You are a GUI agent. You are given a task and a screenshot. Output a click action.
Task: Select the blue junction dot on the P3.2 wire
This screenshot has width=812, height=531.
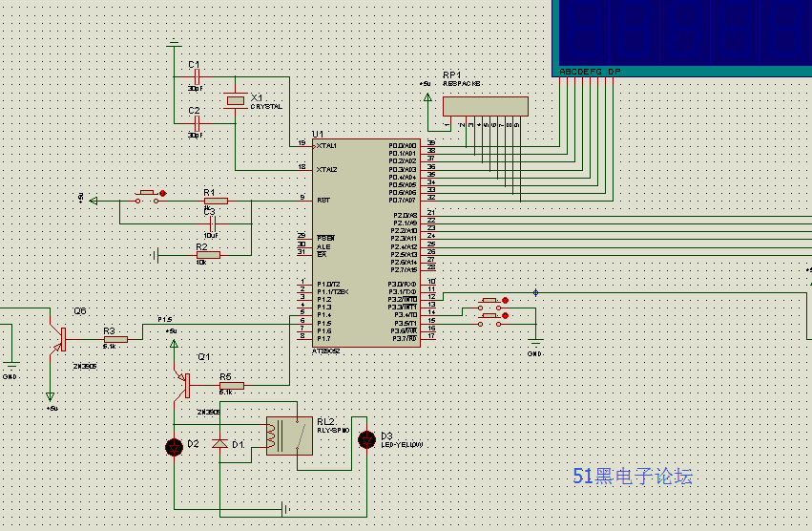pyautogui.click(x=535, y=293)
